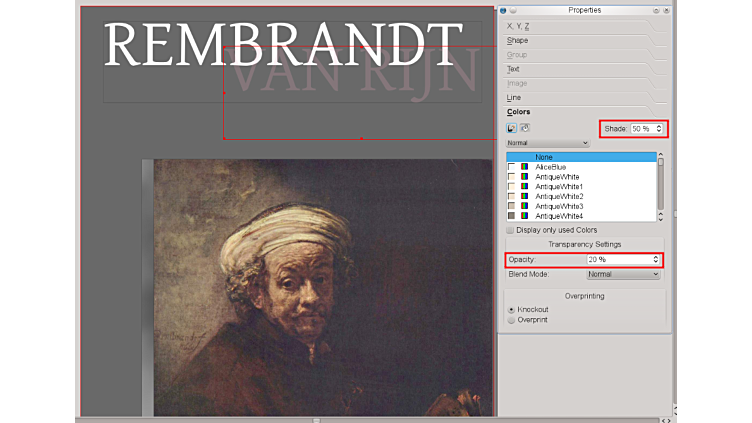
Task: Click the Opacity value field
Action: 618,259
